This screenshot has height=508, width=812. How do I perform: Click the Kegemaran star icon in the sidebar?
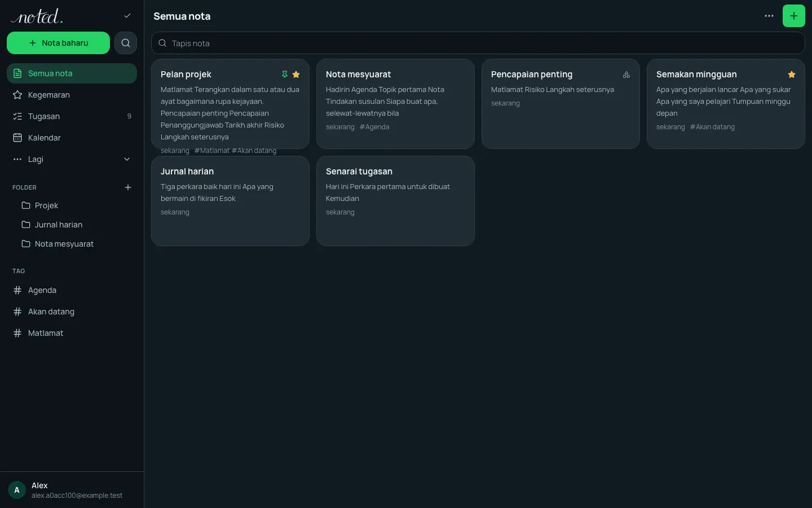(17, 95)
